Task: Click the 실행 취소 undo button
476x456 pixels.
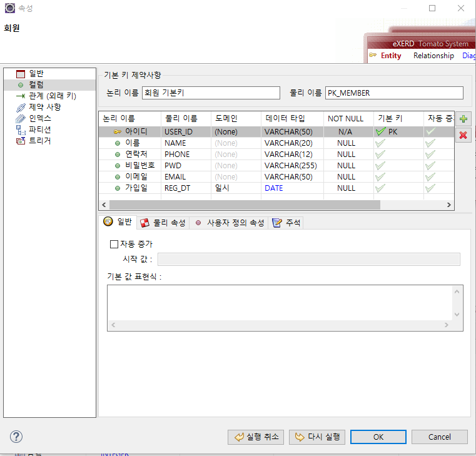Action: 256,437
